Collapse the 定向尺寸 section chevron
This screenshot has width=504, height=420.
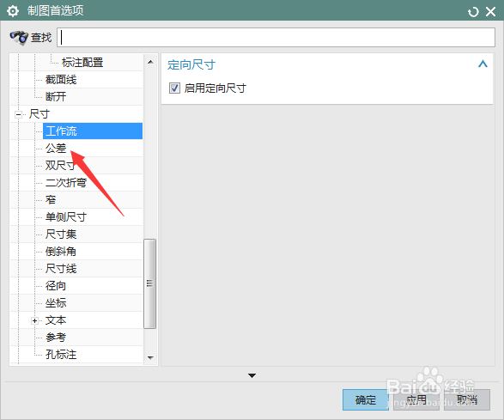(x=483, y=64)
